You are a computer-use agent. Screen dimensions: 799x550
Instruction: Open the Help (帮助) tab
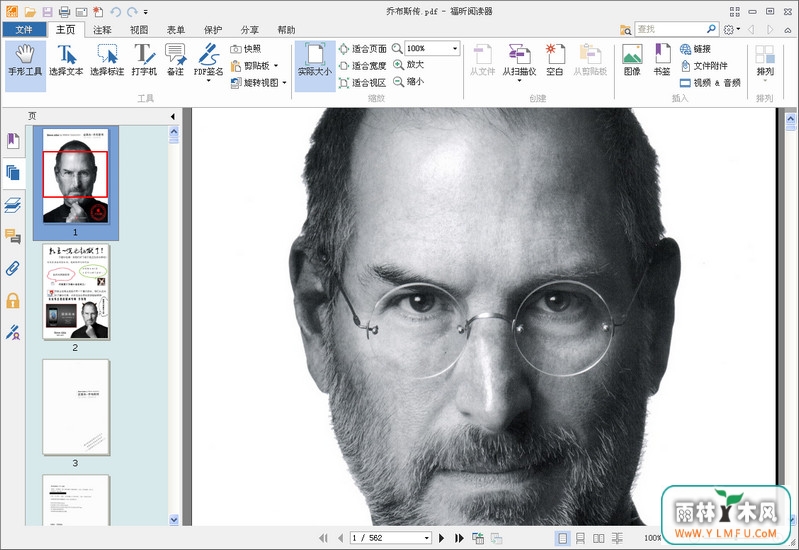286,30
